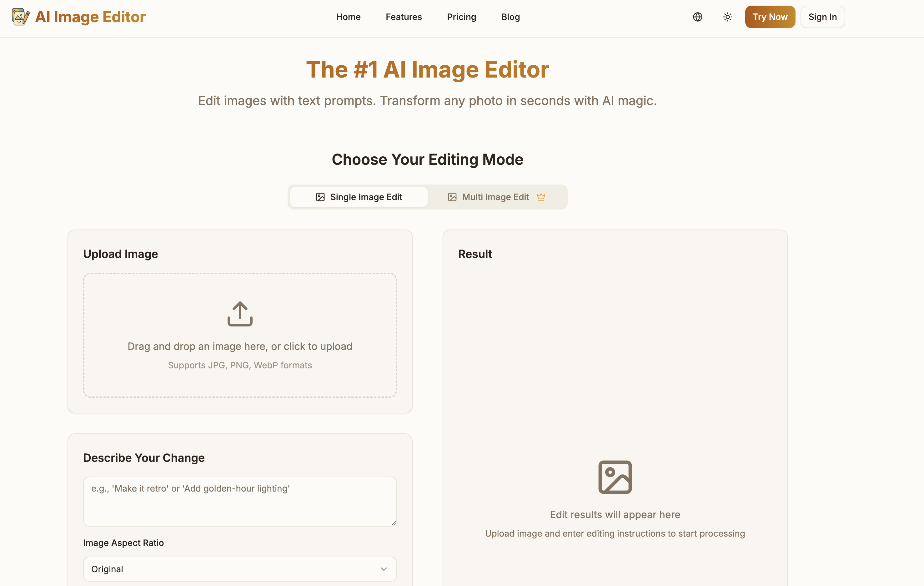Screen dimensions: 924x586
Task: Click the Sign In button
Action: [x=822, y=17]
